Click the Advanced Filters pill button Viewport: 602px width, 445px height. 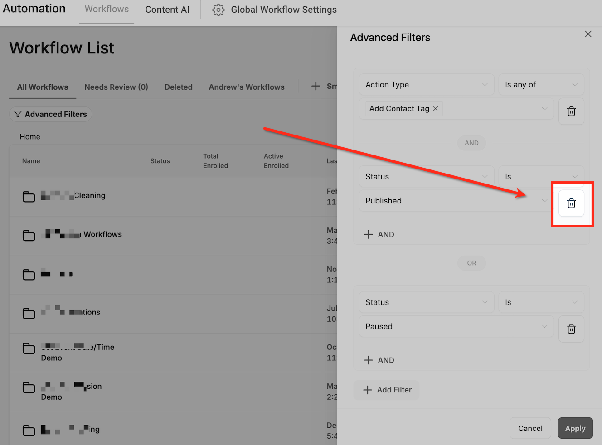50,114
